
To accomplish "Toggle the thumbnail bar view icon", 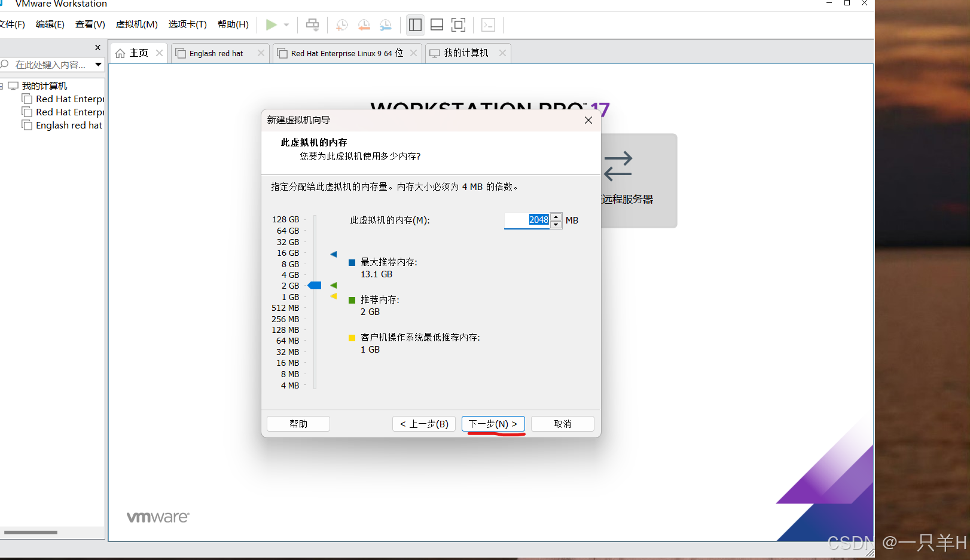I will 437,25.
